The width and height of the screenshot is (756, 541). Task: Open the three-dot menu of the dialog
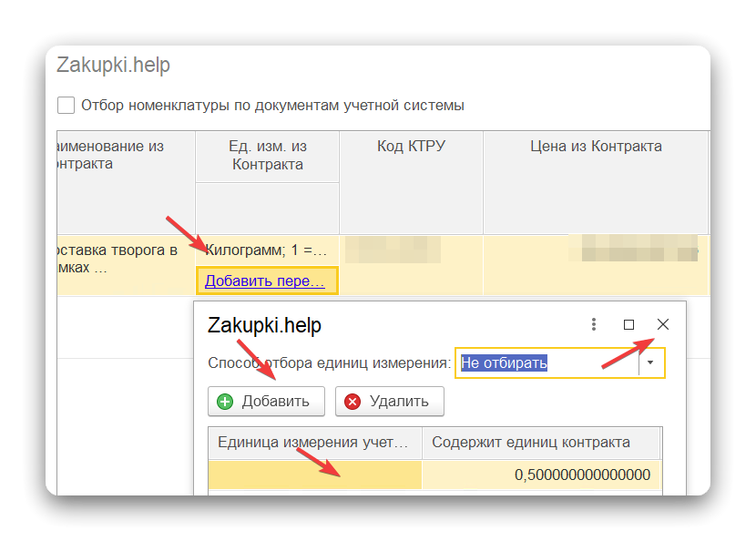594,324
